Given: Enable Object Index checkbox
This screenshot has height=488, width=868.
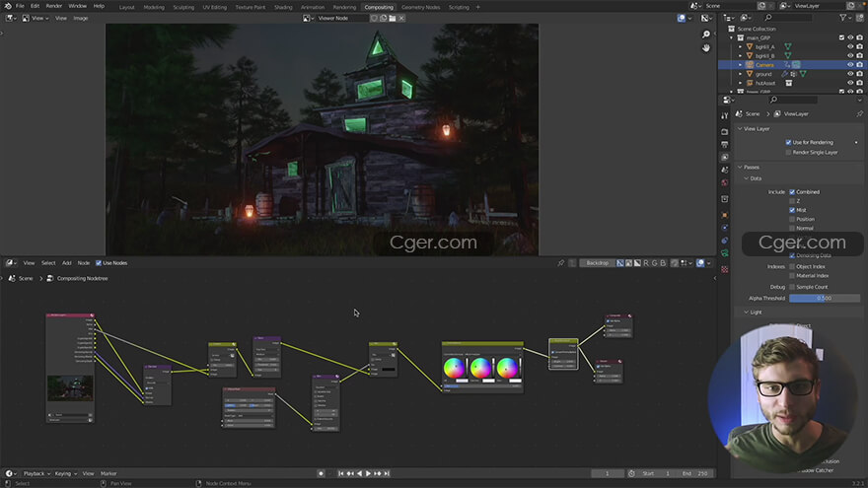Looking at the screenshot, I should point(792,267).
